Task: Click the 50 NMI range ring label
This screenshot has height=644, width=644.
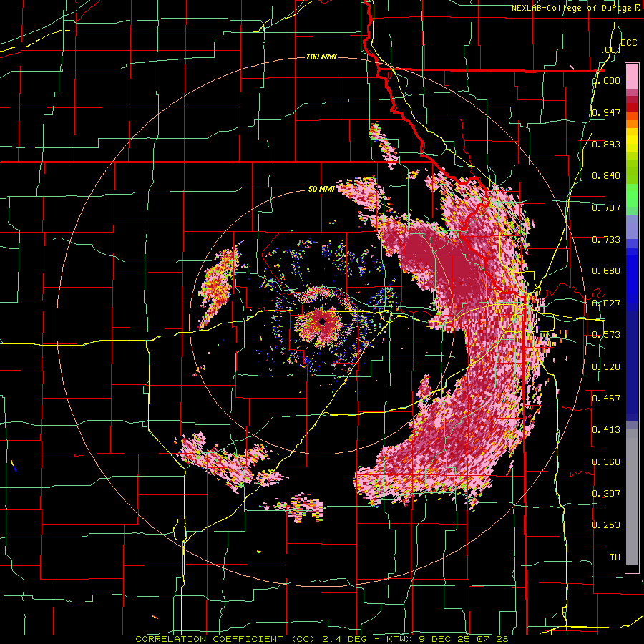Action: point(321,189)
